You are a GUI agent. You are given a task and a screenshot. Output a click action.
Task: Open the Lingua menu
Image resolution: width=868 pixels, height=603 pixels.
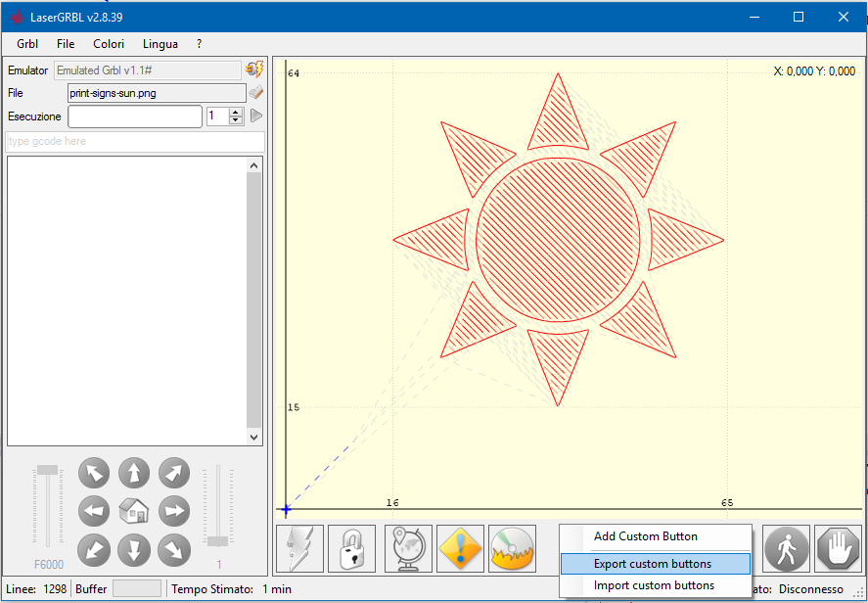[x=160, y=44]
